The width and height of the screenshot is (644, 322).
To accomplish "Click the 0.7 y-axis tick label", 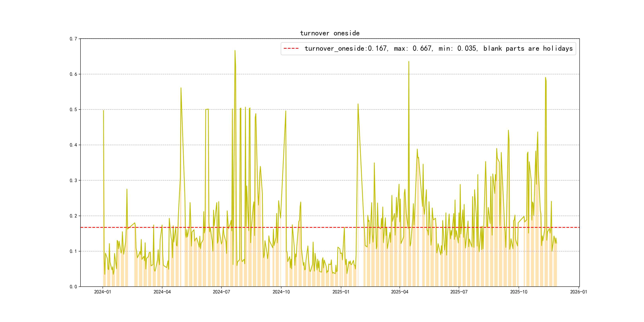I will click(x=73, y=39).
